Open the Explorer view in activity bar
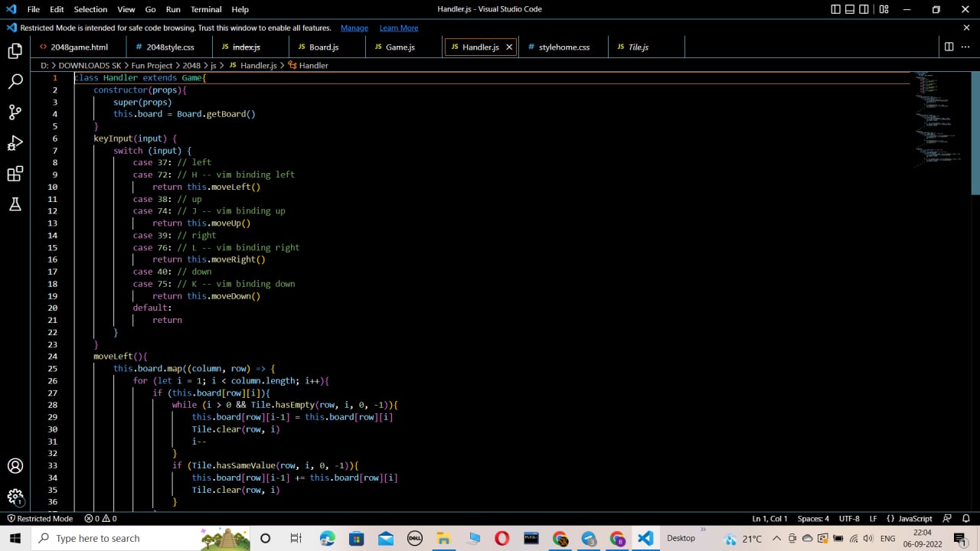Screen dimensions: 980x551 tap(15, 51)
